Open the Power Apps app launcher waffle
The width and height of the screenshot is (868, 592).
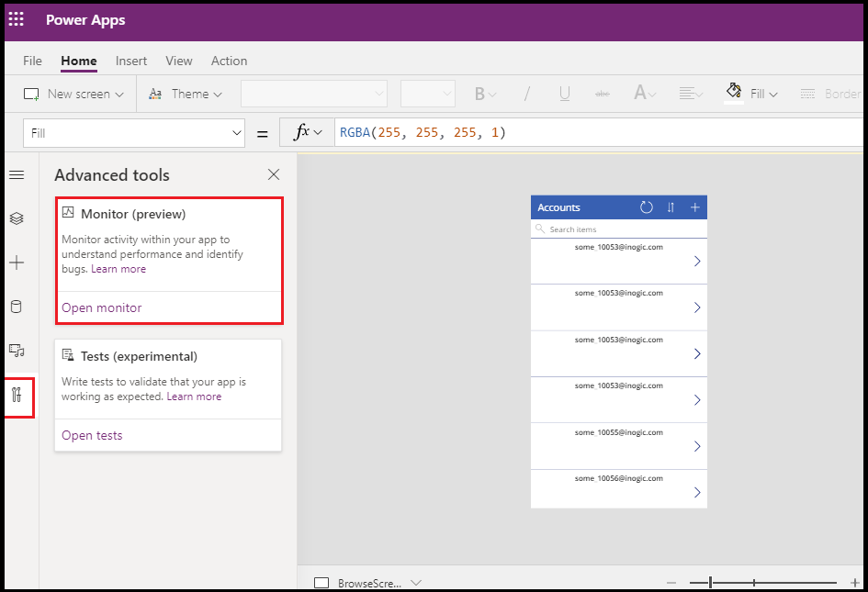coord(16,19)
